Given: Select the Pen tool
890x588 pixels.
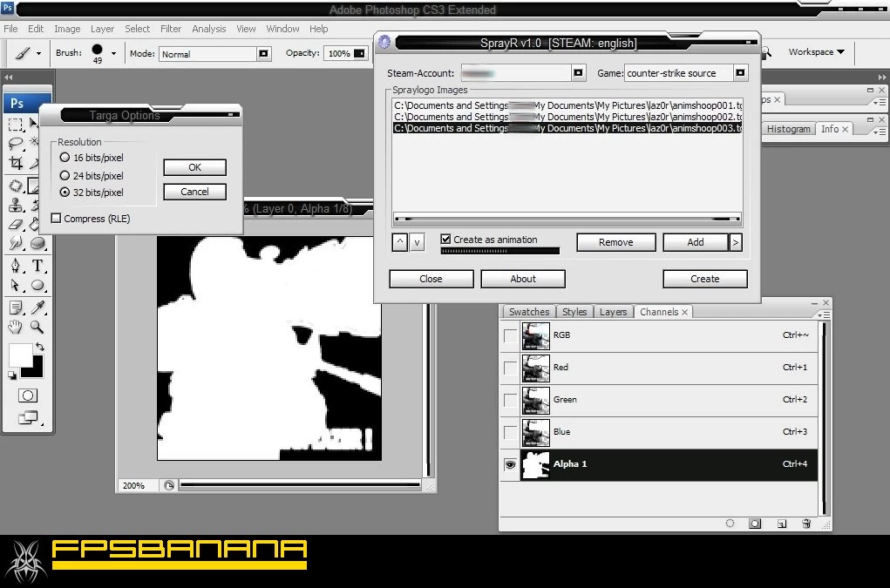Looking at the screenshot, I should (x=16, y=266).
